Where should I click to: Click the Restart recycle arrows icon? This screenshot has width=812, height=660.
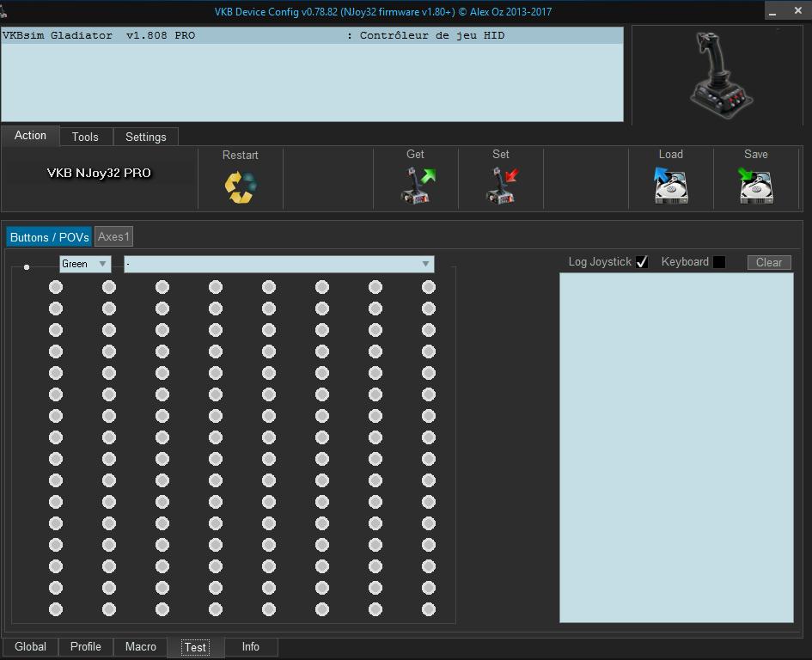point(241,187)
